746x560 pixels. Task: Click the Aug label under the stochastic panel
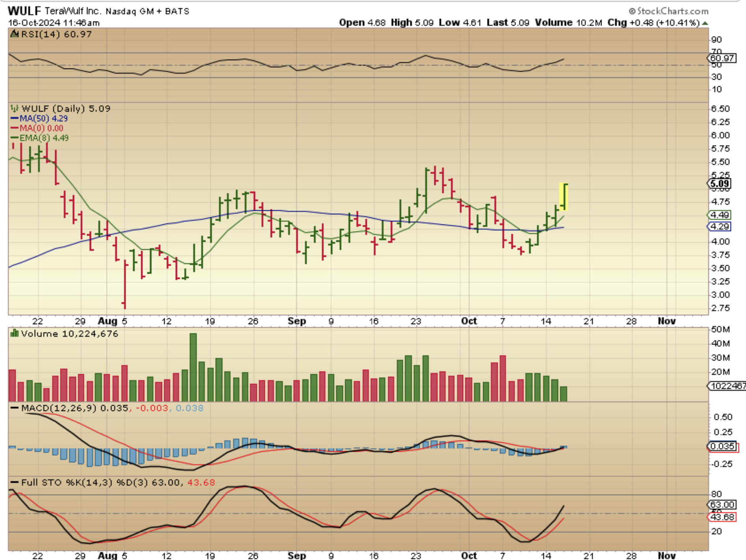[x=108, y=555]
